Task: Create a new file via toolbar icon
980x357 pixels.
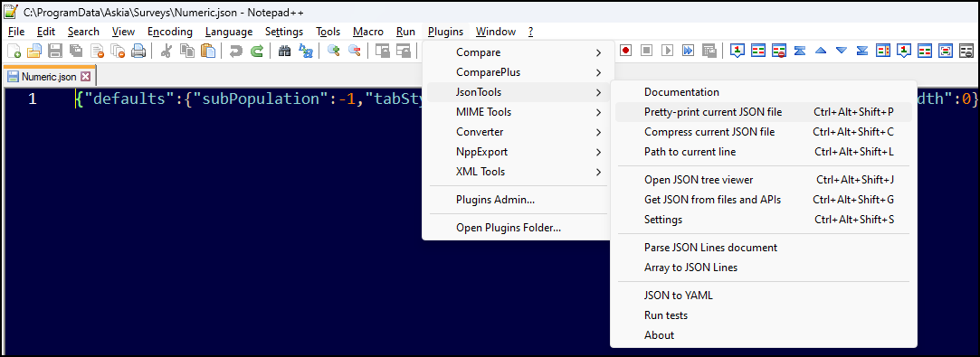Action: point(14,52)
